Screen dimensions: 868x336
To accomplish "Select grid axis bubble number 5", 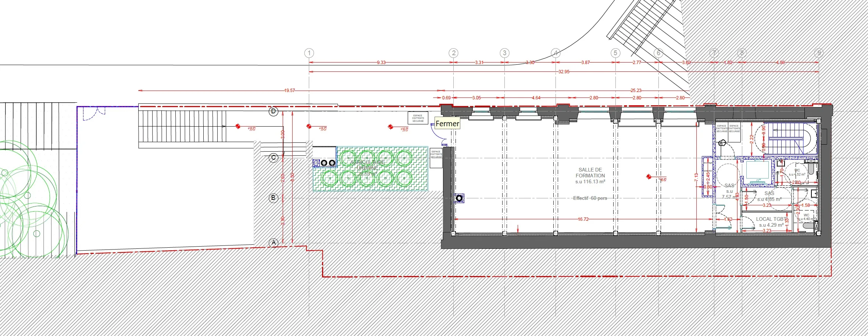I will (x=615, y=53).
